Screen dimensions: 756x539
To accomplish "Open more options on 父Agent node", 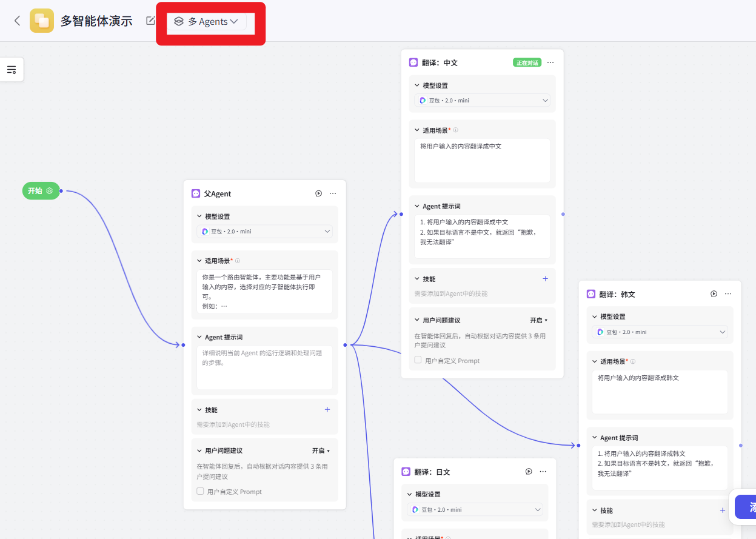I will click(x=333, y=193).
